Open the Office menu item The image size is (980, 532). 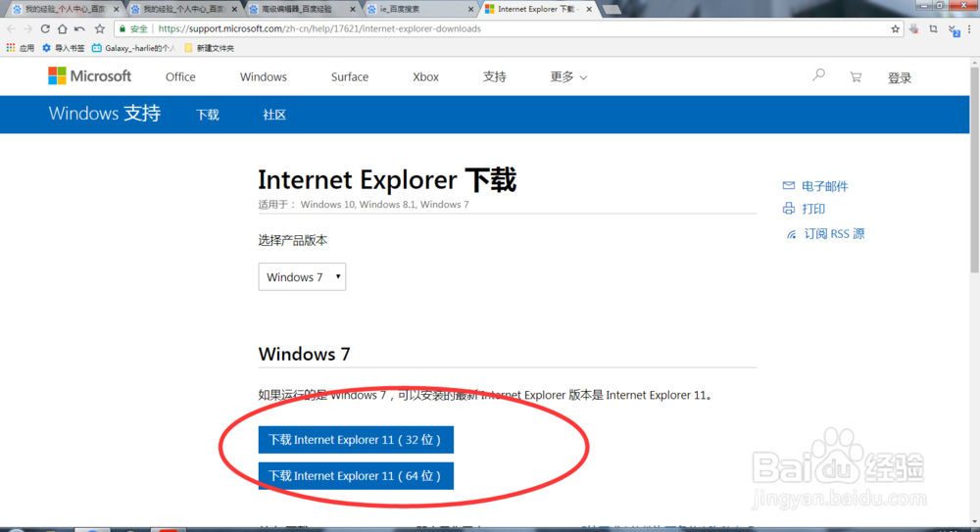[x=180, y=76]
